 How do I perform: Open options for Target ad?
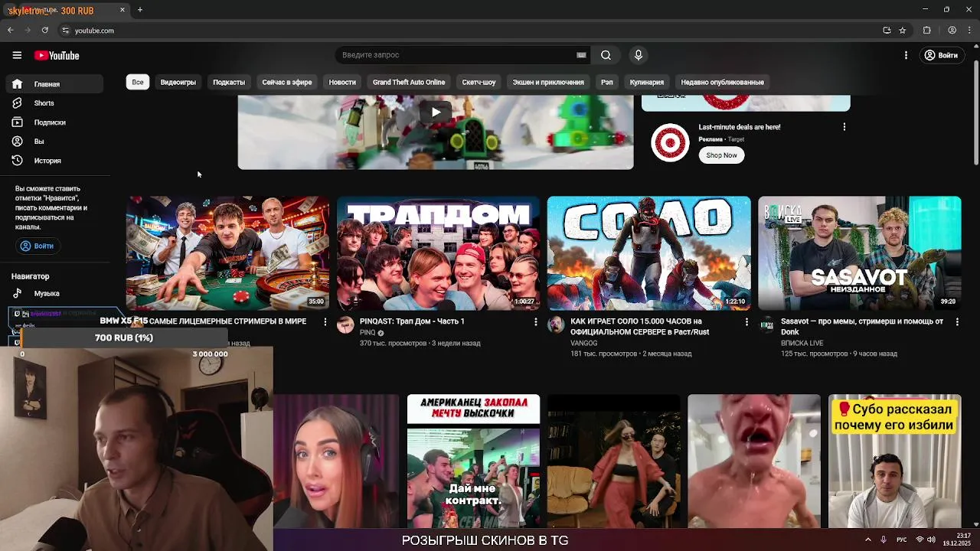[x=844, y=127]
